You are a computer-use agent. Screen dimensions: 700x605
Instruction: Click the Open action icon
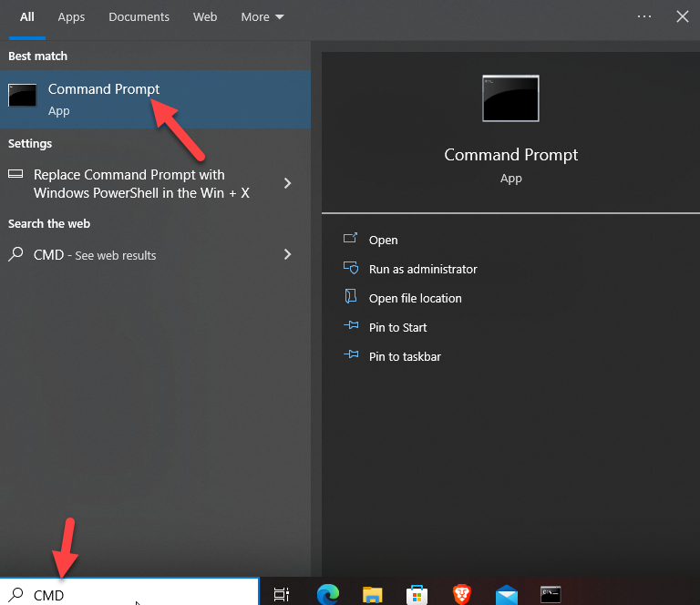[350, 238]
